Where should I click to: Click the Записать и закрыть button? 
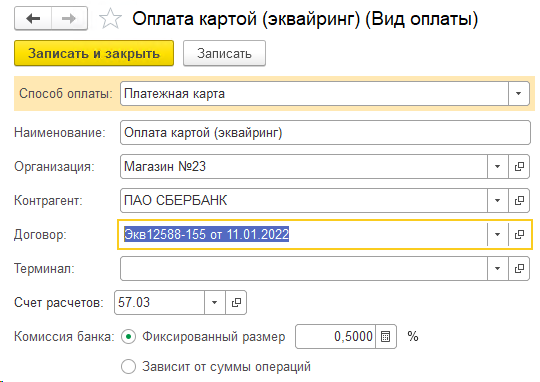[94, 53]
